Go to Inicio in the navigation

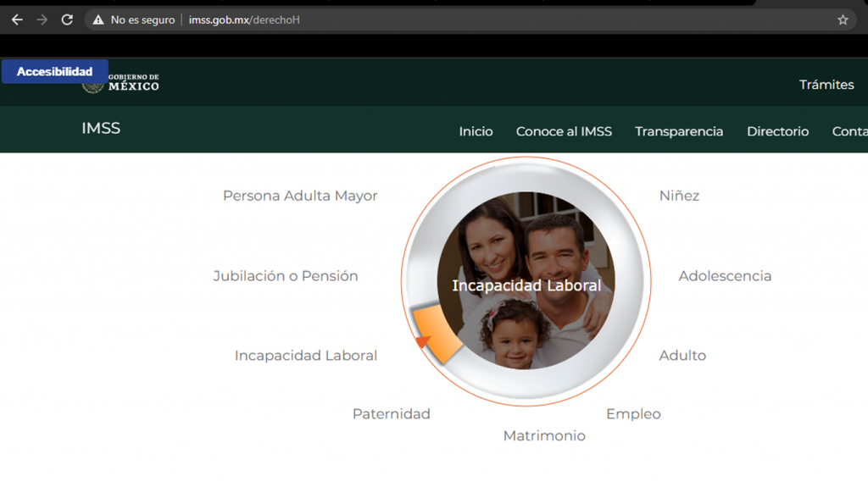coord(476,132)
